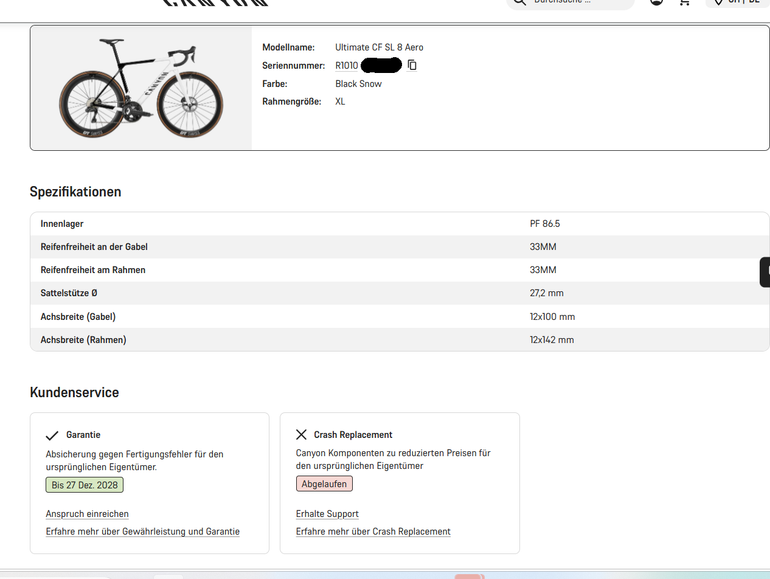Click the Garantie card title

click(83, 435)
